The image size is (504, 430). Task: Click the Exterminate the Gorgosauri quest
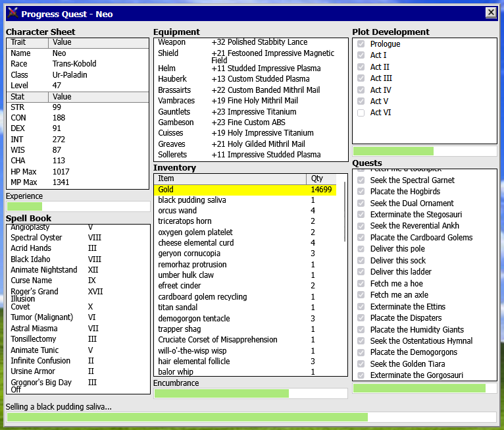pos(416,375)
